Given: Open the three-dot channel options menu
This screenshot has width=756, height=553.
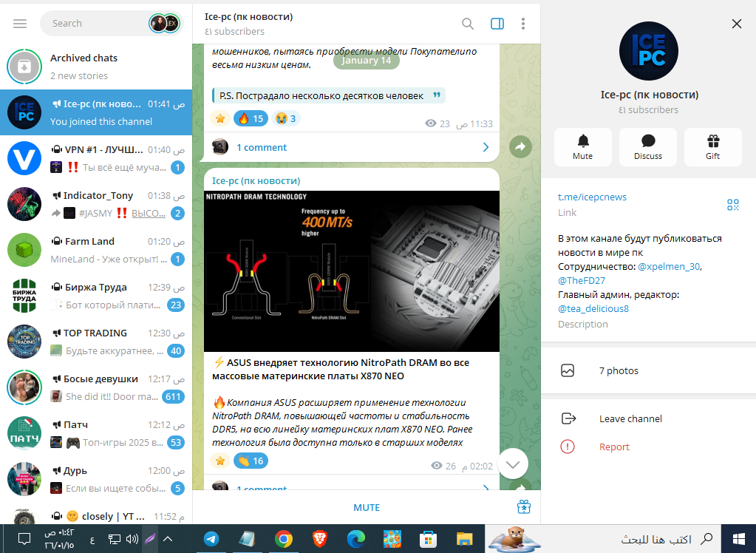Looking at the screenshot, I should tap(523, 24).
